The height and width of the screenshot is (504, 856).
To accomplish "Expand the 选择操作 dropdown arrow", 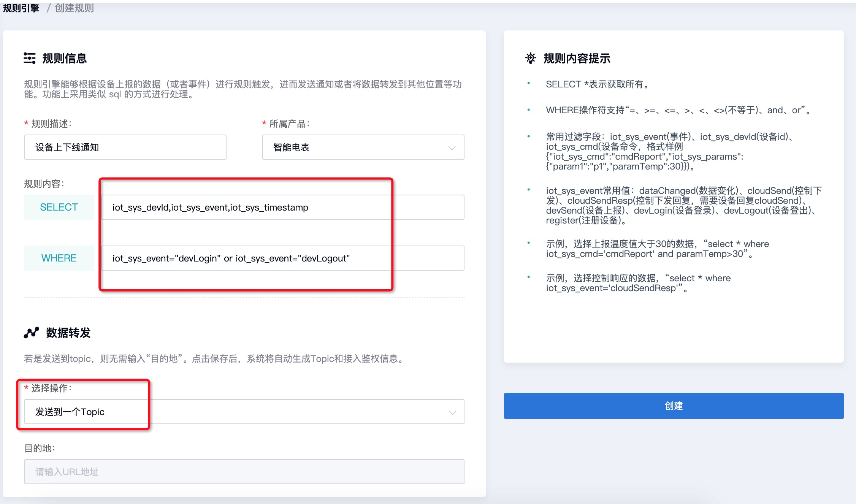I will (x=452, y=412).
